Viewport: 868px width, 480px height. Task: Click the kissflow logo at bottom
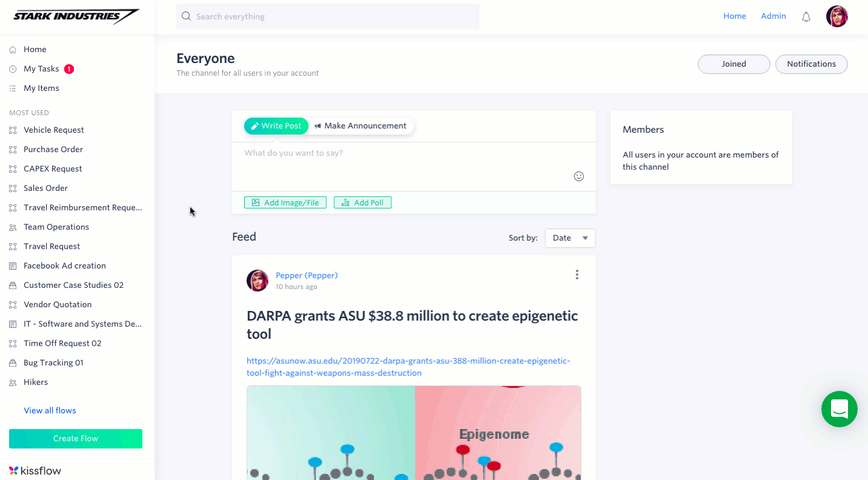coord(35,470)
